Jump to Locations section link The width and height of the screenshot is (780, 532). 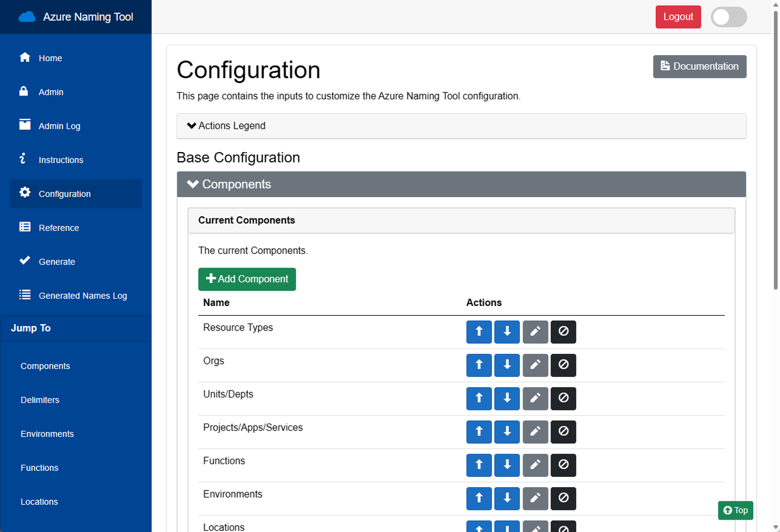point(39,501)
